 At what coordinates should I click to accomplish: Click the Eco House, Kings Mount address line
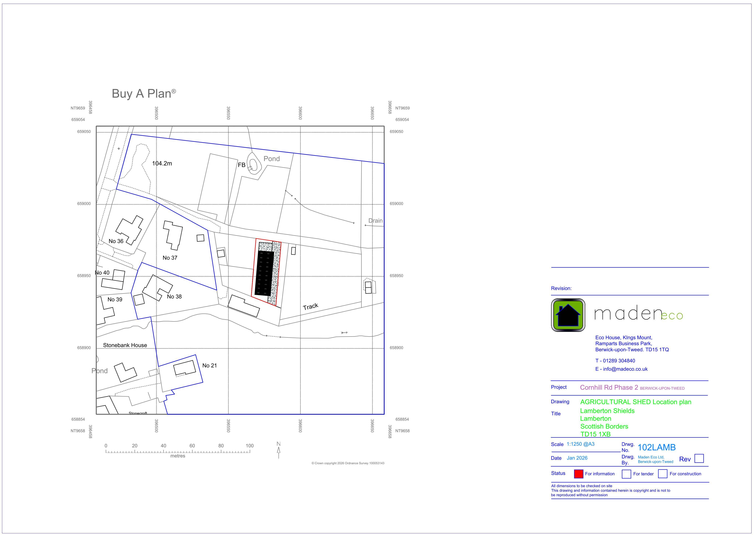point(624,338)
